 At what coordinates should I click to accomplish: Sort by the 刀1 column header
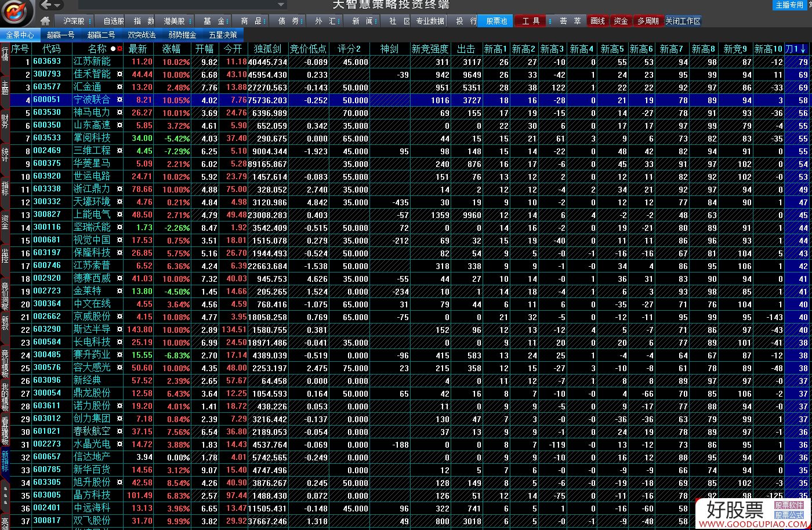(x=796, y=49)
